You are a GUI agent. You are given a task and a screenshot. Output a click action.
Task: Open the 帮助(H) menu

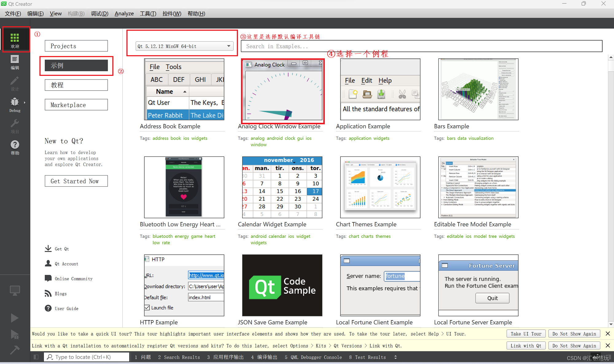[x=196, y=14]
